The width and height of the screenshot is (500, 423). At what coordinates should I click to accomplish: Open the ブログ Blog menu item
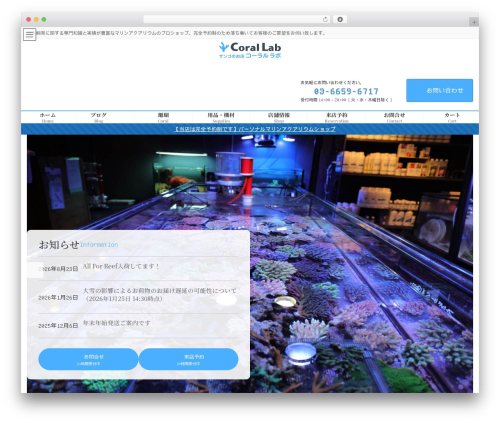click(x=99, y=117)
